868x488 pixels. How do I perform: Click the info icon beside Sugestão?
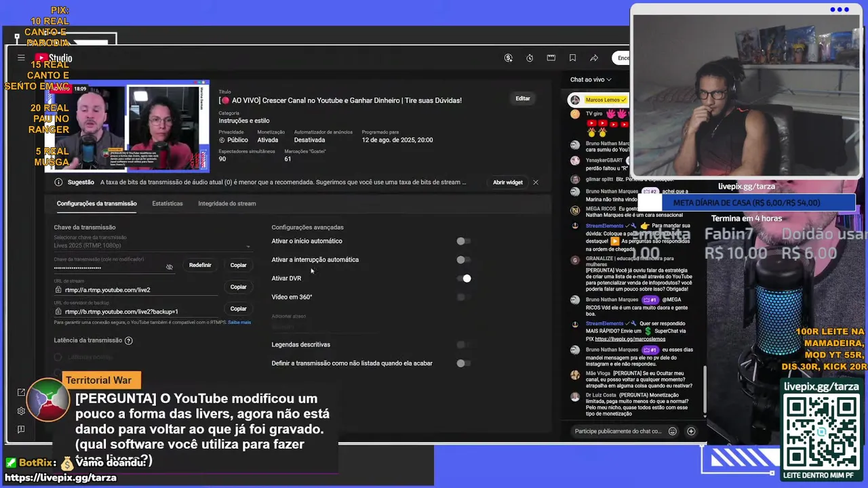coord(58,182)
